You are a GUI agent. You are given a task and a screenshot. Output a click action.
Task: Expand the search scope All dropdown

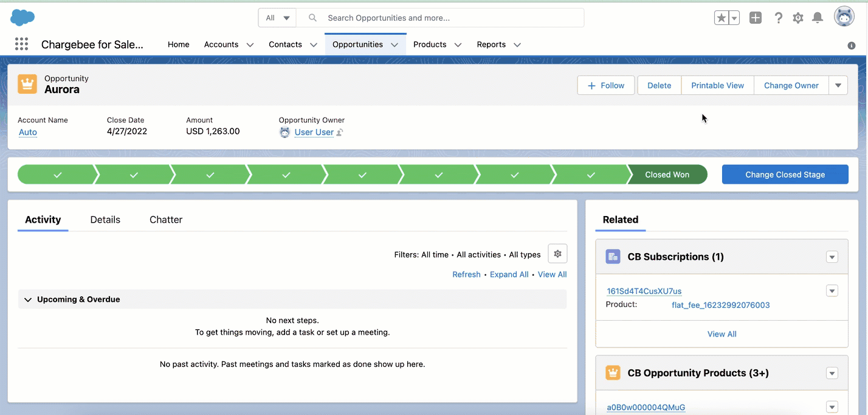tap(277, 18)
